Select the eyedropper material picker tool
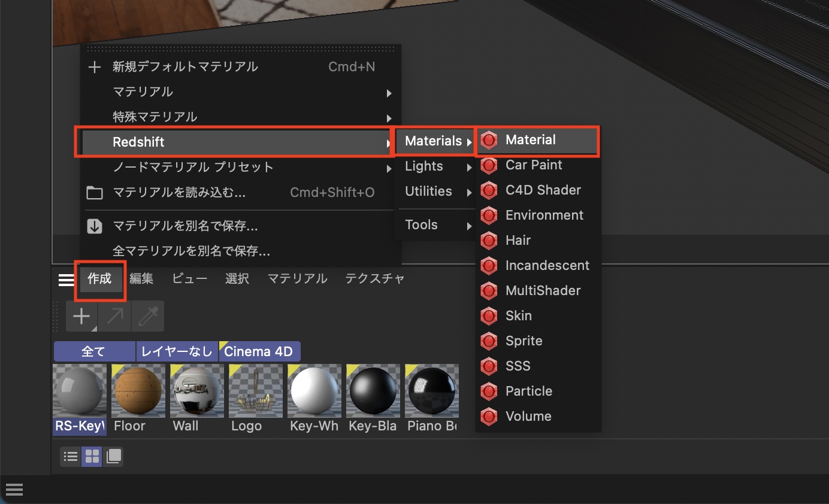Screen dimensions: 829x504 pyautogui.click(x=147, y=316)
